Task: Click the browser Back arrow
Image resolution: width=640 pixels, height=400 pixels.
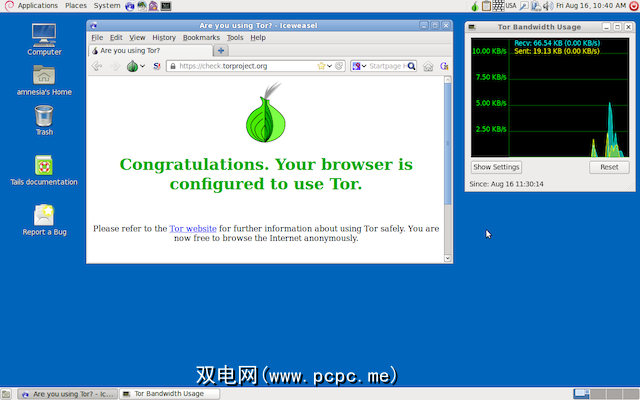Action: pos(97,66)
